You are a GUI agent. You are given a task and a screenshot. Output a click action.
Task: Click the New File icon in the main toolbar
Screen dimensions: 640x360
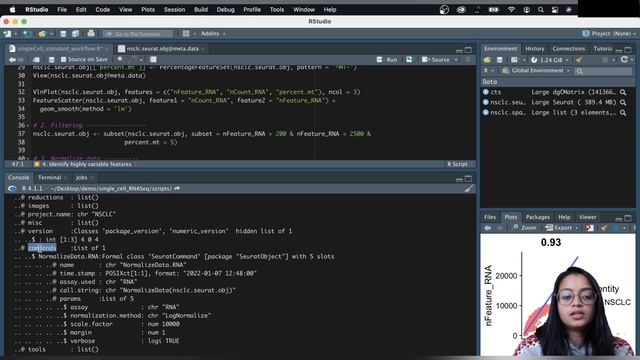(x=7, y=34)
